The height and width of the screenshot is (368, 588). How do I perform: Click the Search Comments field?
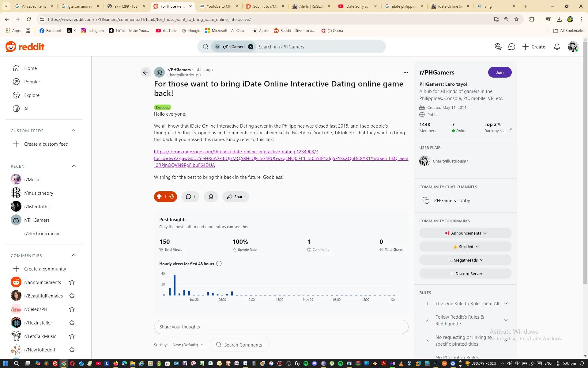point(239,345)
